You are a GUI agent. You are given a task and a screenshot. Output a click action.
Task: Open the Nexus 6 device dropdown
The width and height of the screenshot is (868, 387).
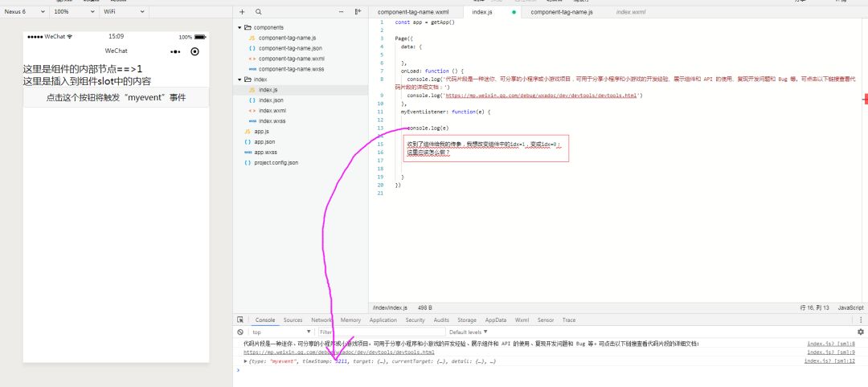(25, 11)
